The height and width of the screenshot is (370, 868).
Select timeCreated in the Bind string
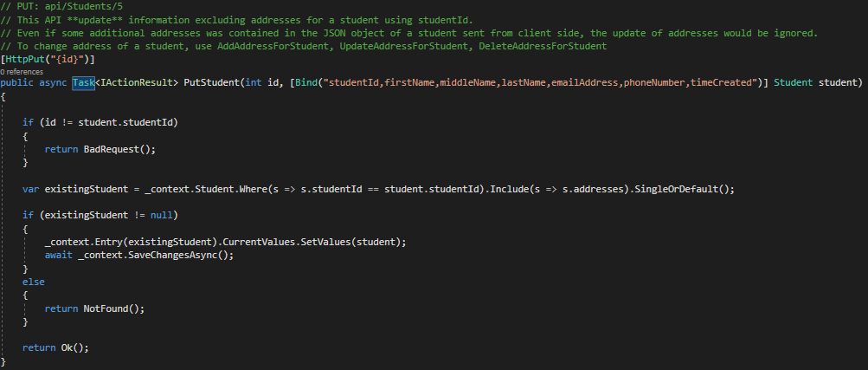click(x=721, y=82)
